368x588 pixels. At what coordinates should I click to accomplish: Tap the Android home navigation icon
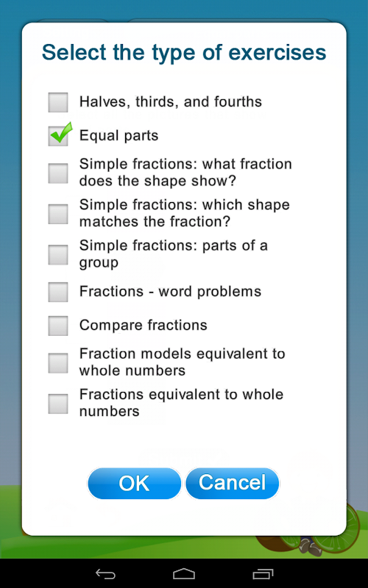[183, 573]
